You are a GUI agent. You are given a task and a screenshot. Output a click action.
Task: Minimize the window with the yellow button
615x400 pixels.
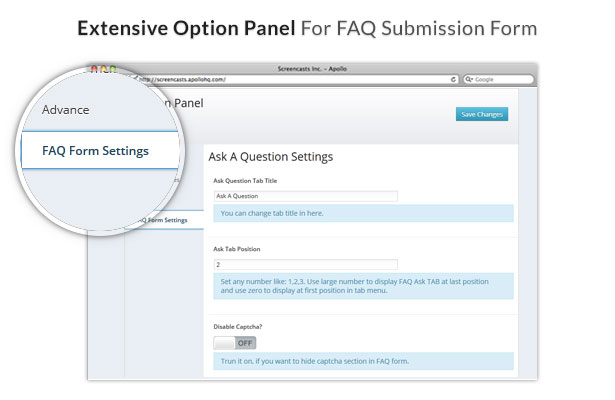(104, 69)
